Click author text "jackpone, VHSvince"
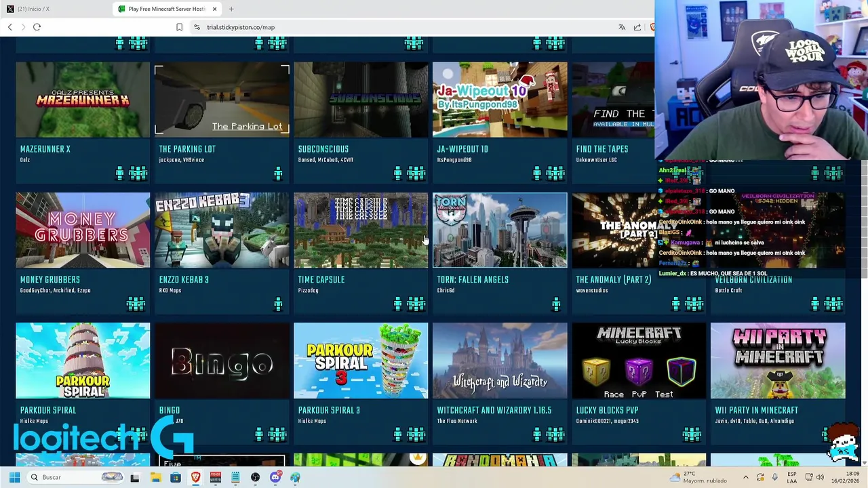The width and height of the screenshot is (868, 488). tap(181, 160)
